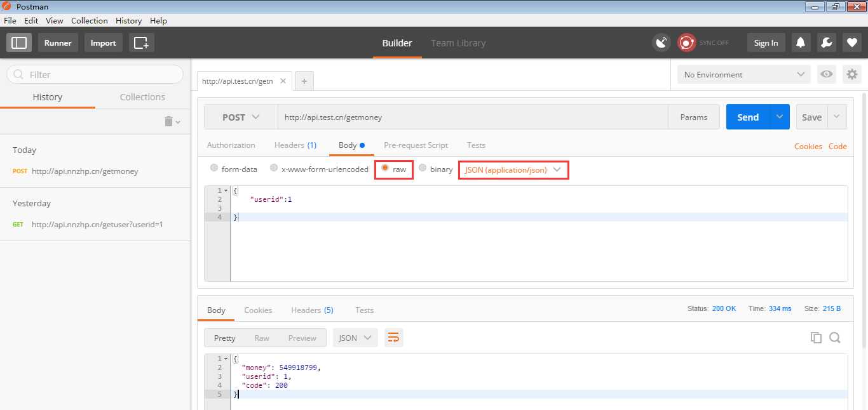Click the interceptor satellite icon
Screen dimensions: 868x410
[661, 43]
